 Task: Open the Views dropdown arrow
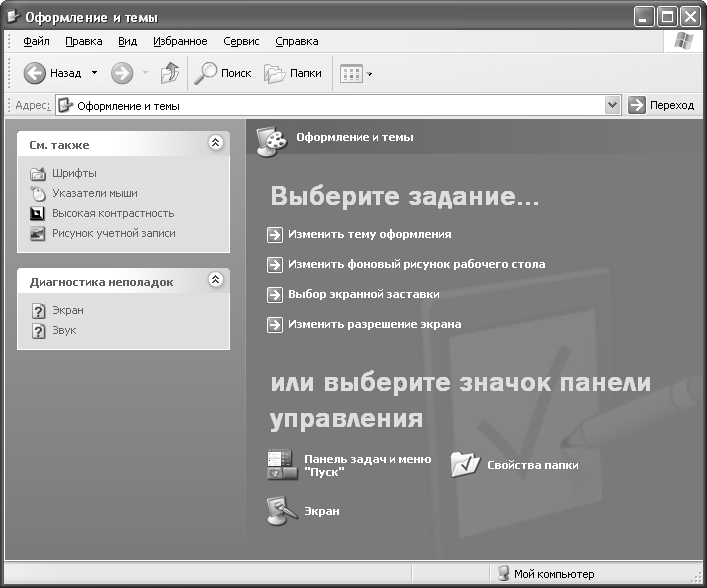[x=369, y=74]
